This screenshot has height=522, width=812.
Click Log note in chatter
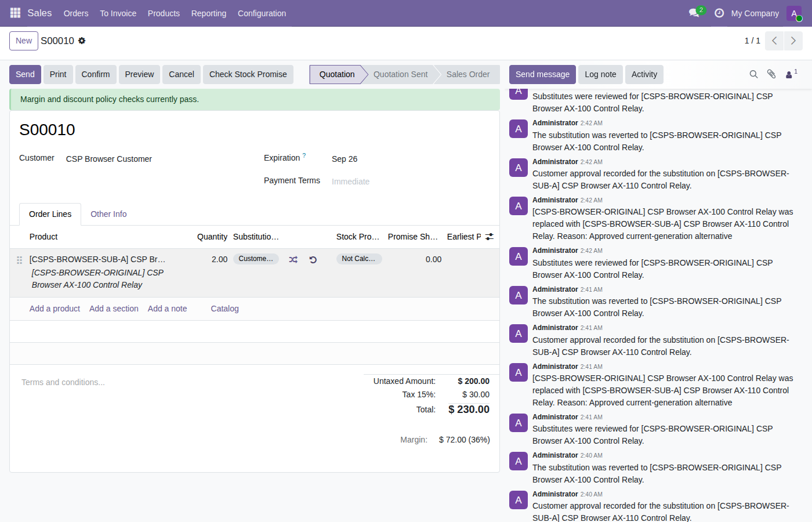tap(600, 74)
